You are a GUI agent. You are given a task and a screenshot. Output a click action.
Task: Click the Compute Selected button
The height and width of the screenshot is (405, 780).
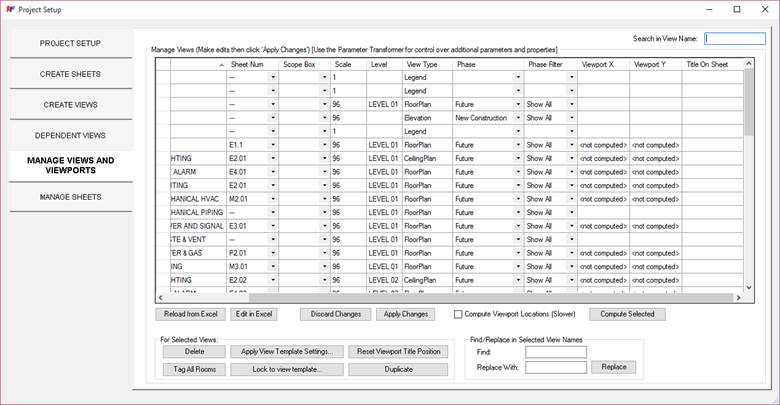pyautogui.click(x=627, y=314)
